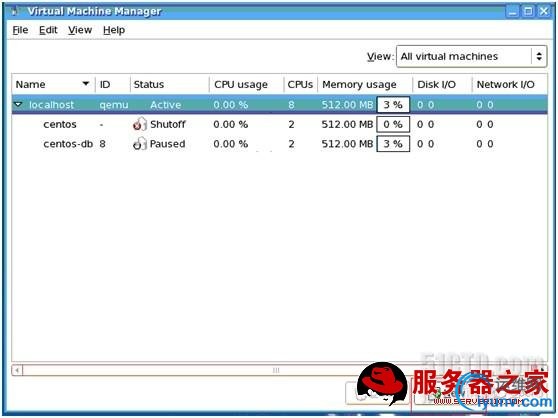Maximize the Virtual Machine Manager window
The height and width of the screenshot is (418, 558).
point(528,11)
